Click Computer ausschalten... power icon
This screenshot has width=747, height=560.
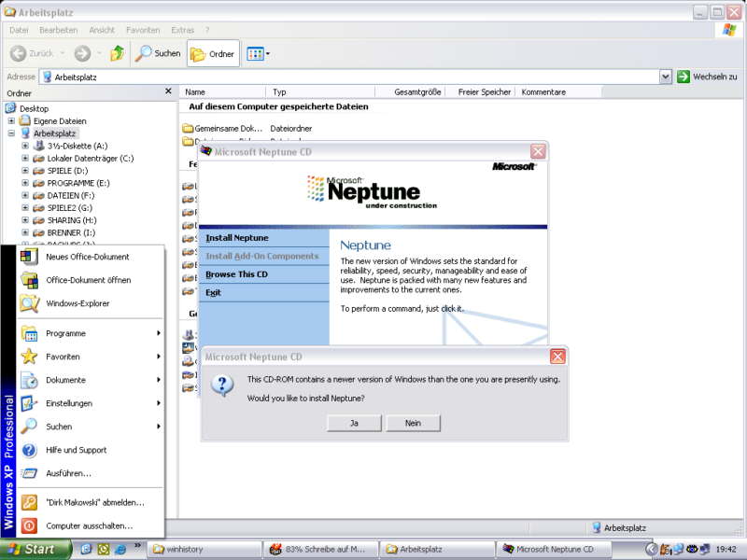[29, 525]
